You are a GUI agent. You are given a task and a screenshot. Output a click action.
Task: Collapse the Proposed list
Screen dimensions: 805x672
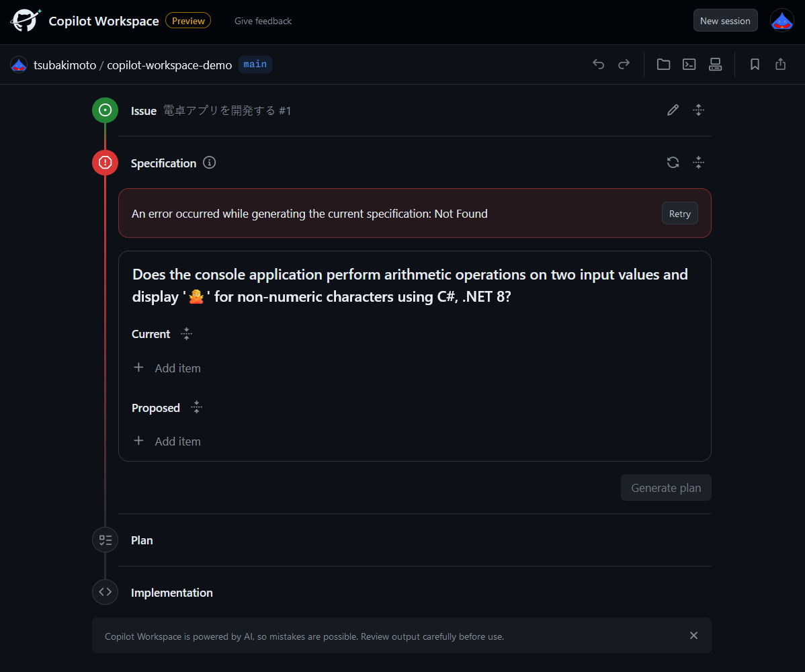click(x=197, y=408)
